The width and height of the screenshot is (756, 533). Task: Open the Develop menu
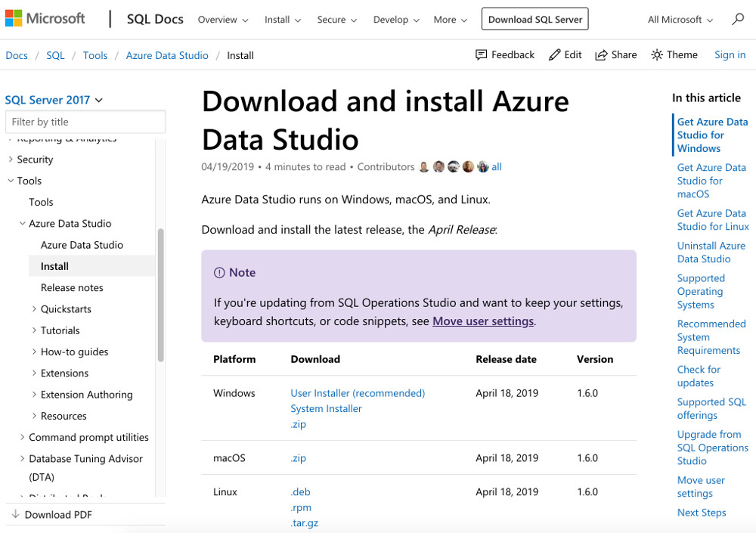click(396, 20)
